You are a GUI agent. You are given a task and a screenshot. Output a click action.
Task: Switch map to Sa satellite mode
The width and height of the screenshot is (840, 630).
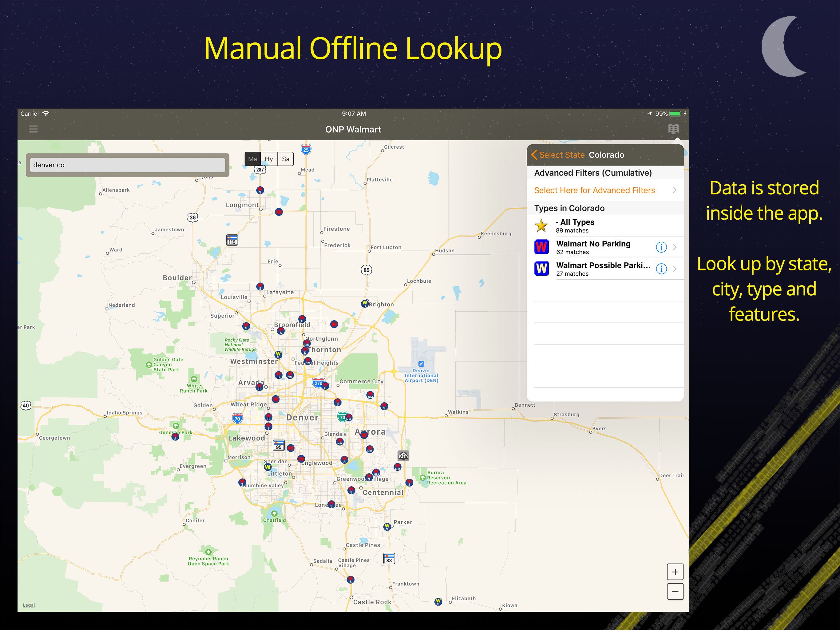pyautogui.click(x=286, y=159)
